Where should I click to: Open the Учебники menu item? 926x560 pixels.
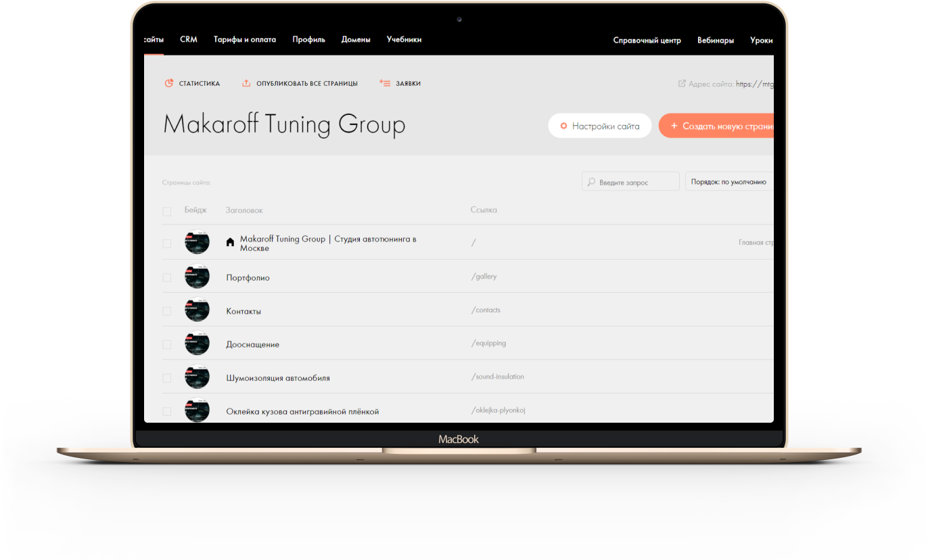point(404,39)
